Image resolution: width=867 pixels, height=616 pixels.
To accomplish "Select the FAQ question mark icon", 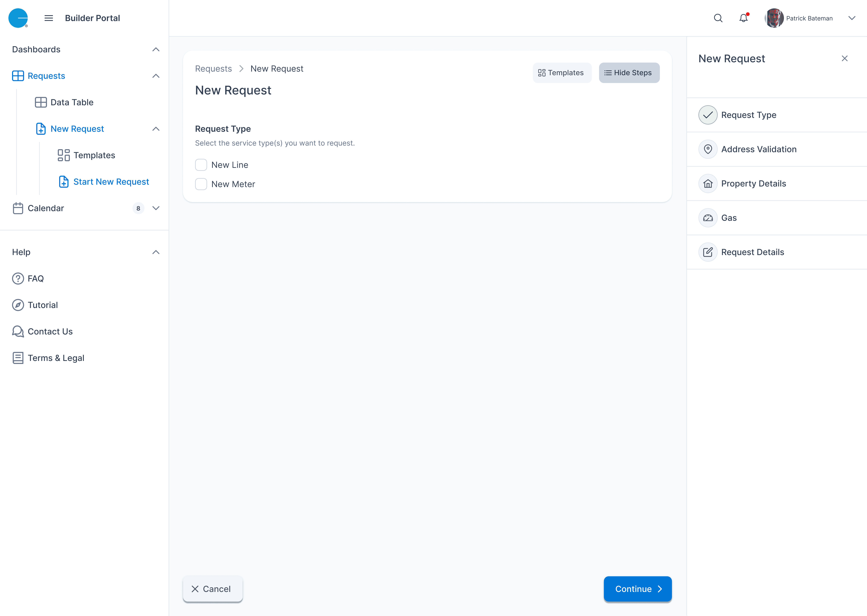I will pos(18,278).
